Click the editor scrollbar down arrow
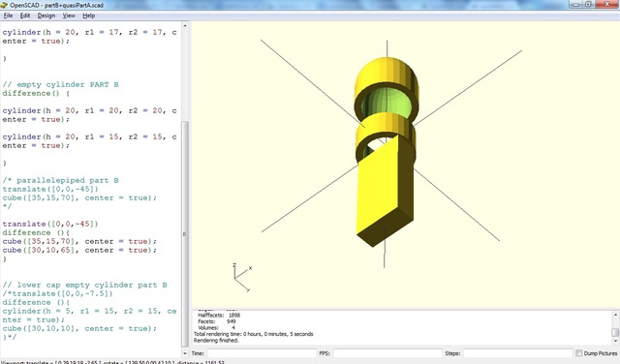Screen dimensions: 620x364 (x=185, y=353)
